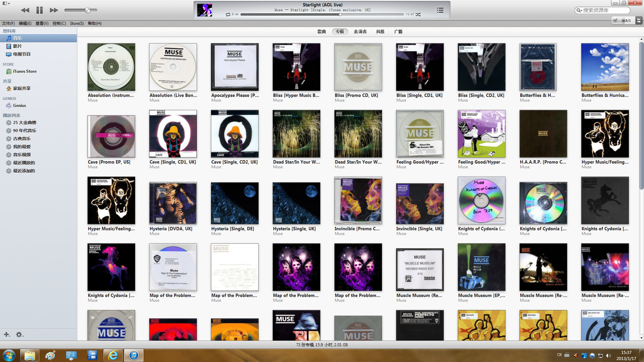Open the Apocalypse Please promo album cover
This screenshot has width=644, height=362.
(x=234, y=67)
